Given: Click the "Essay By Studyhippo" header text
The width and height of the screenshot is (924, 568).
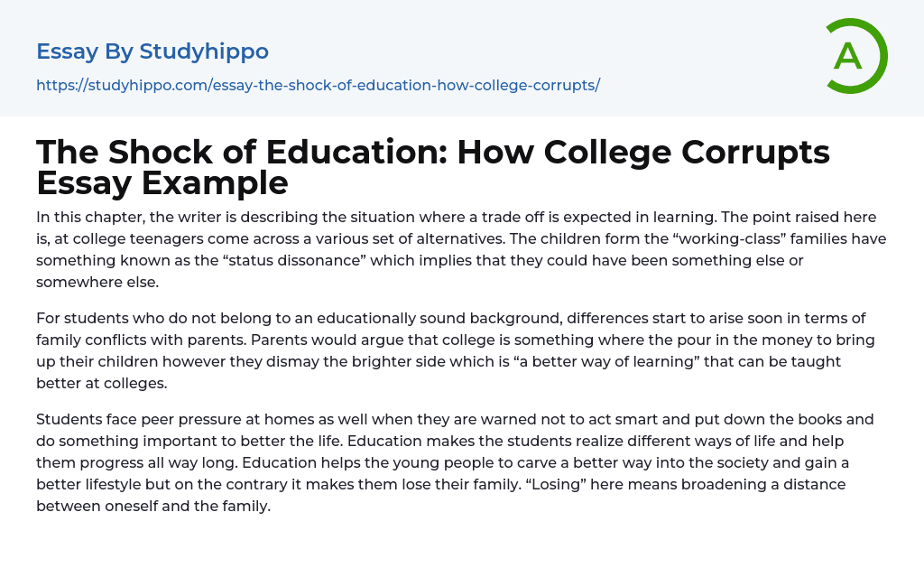Looking at the screenshot, I should pos(152,51).
